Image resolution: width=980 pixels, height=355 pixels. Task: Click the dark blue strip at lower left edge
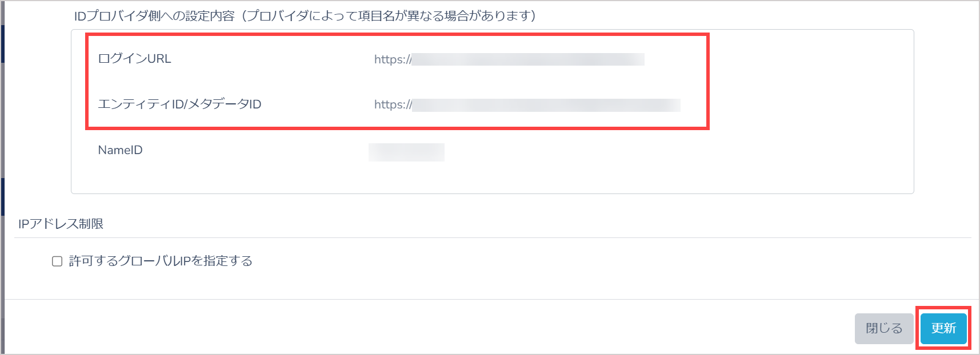[x=2, y=196]
